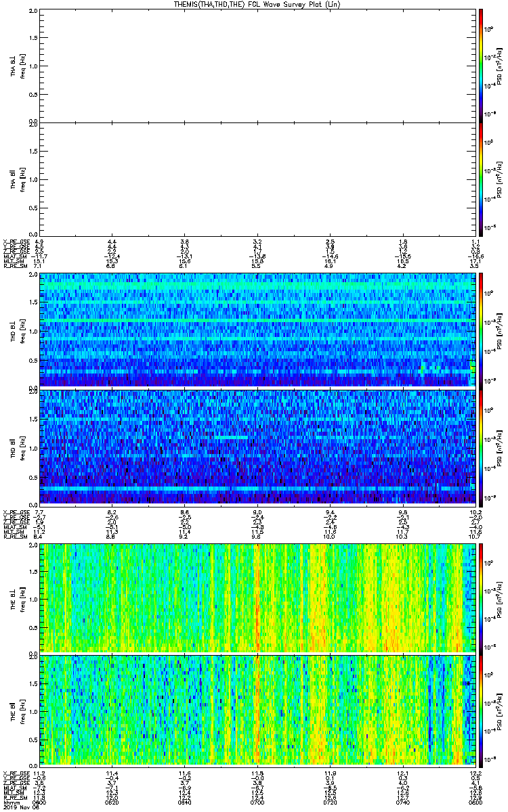
Task: Click the 2.0 tick on the THA B-perpendicular frequency axis
Action: tap(33, 12)
